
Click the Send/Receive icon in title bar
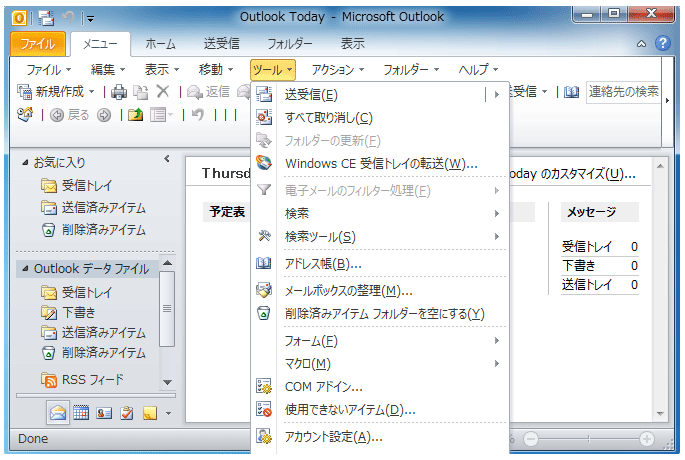45,18
